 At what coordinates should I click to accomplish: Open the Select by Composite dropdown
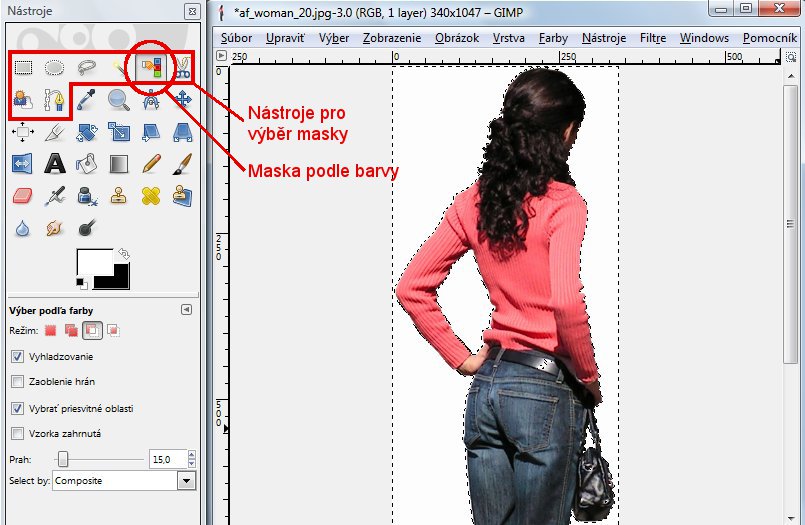pyautogui.click(x=124, y=481)
